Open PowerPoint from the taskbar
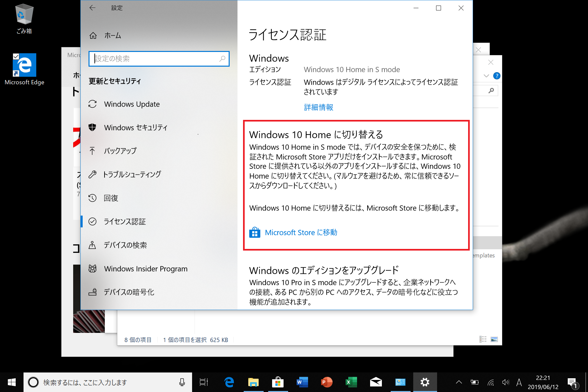Screen dimensions: 588x392 [327, 382]
